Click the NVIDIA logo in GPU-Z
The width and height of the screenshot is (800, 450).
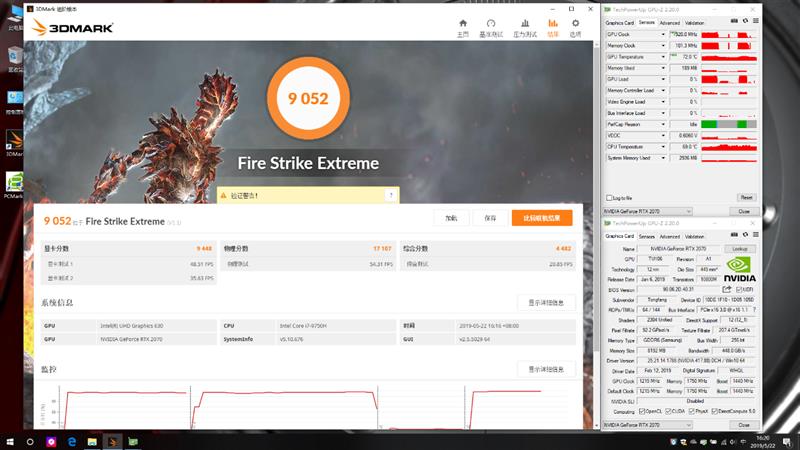(x=740, y=269)
